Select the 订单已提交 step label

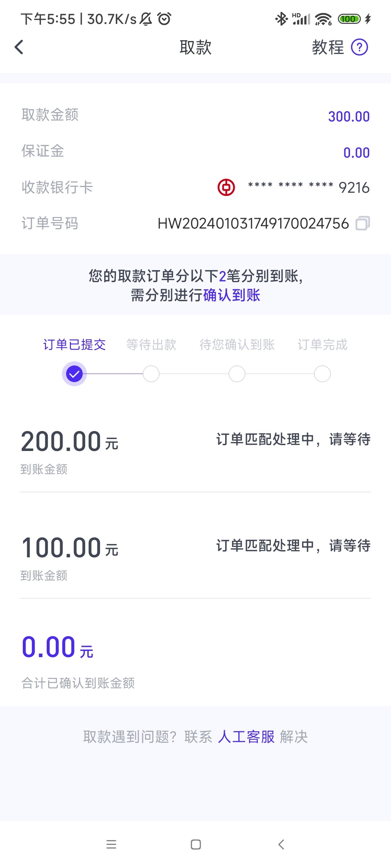click(x=74, y=345)
